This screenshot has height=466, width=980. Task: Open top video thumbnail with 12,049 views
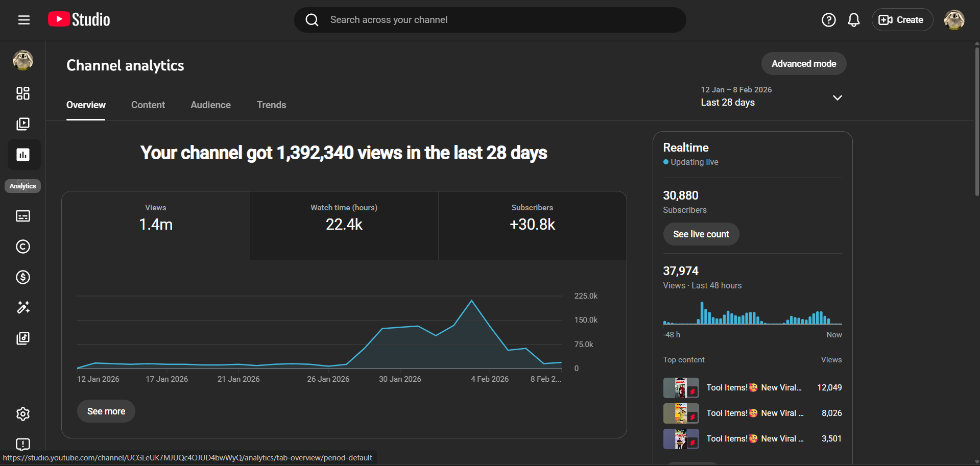click(x=681, y=388)
